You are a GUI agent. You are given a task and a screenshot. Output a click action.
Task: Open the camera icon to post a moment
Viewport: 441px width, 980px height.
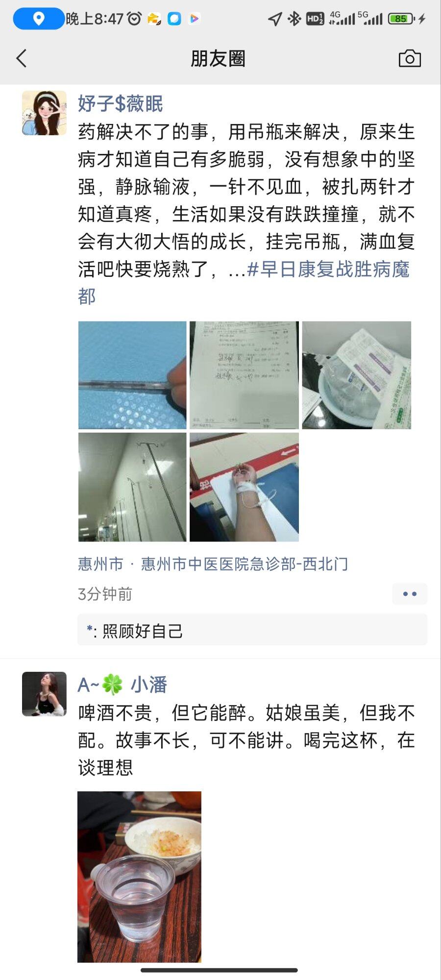(x=410, y=58)
